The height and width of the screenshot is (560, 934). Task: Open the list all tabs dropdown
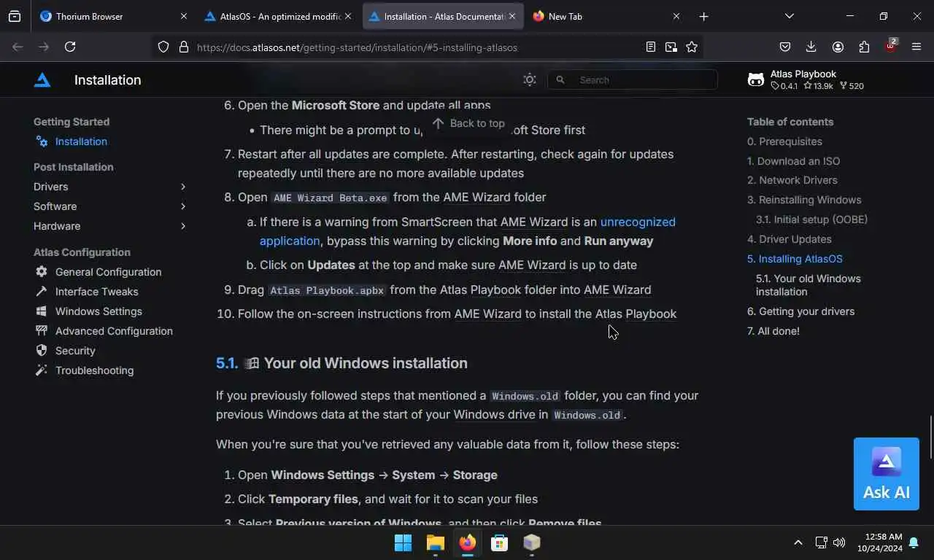point(789,16)
